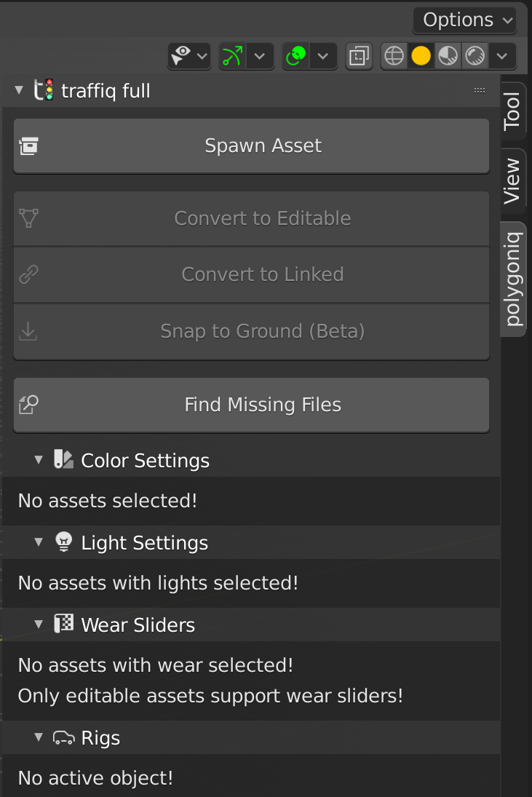Open the View sidebar tab
The height and width of the screenshot is (797, 532).
(x=512, y=181)
